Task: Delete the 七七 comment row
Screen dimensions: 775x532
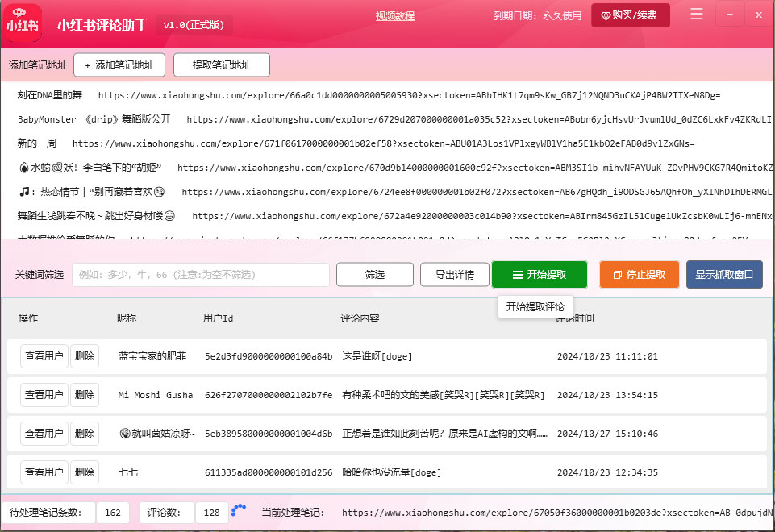Action: tap(84, 472)
